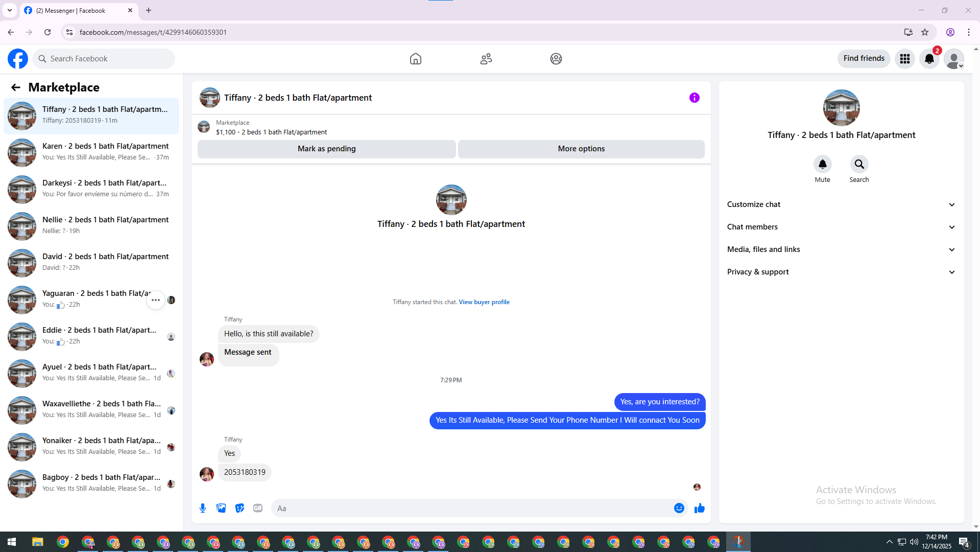Screen dimensions: 980x552
Task: Open Windows Start menu
Action: pyautogui.click(x=12, y=542)
